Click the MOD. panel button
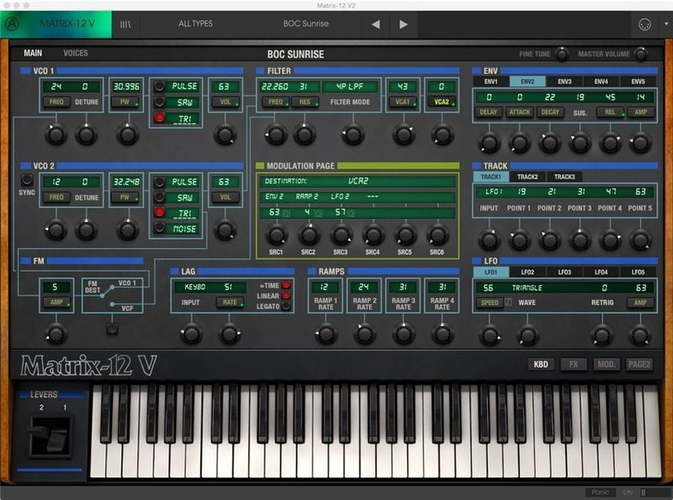This screenshot has width=673, height=500. tap(606, 364)
